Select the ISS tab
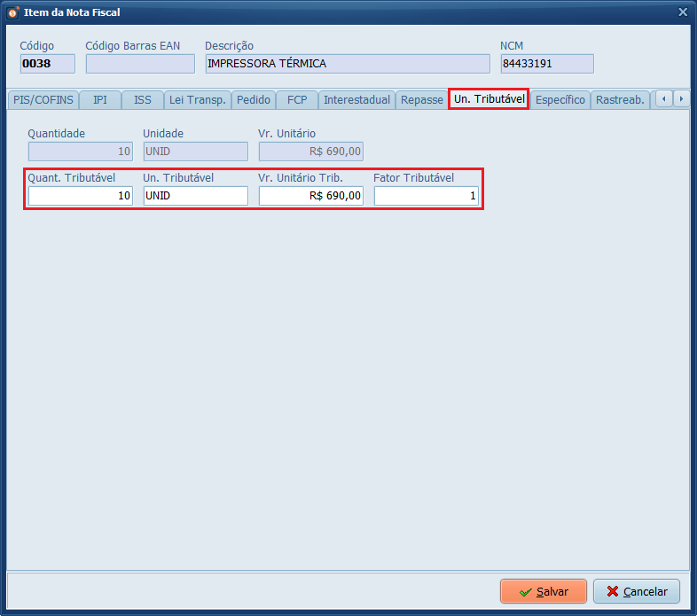This screenshot has height=616, width=697. pos(143,100)
